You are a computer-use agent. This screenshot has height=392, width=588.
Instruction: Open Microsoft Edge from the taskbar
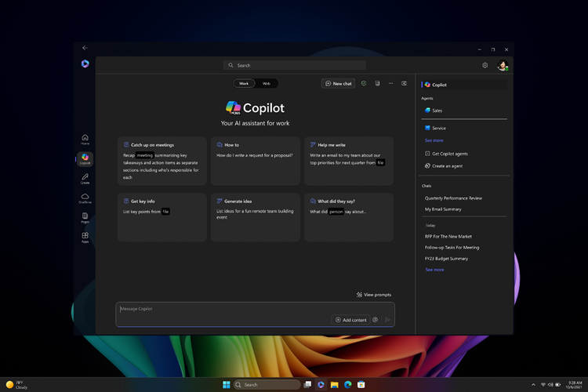pos(347,385)
